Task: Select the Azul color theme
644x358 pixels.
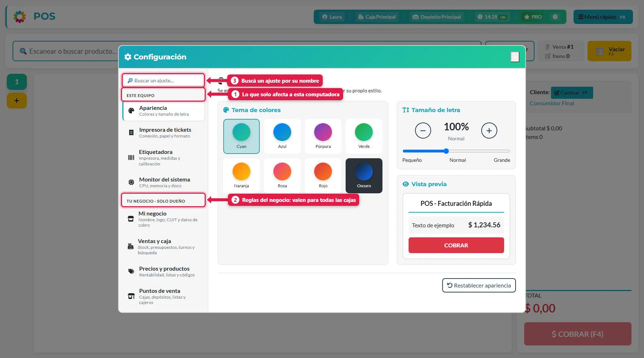Action: [x=282, y=136]
